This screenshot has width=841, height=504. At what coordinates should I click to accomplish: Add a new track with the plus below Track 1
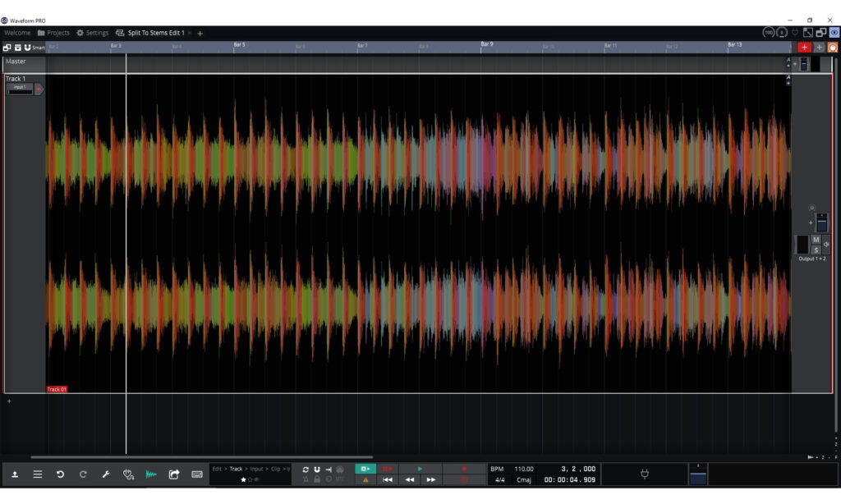pos(9,401)
